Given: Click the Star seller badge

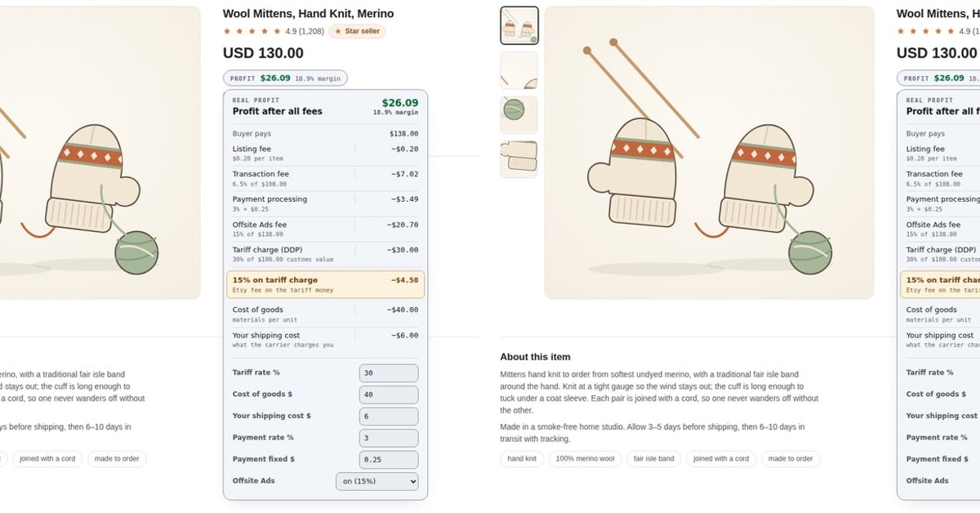Looking at the screenshot, I should tap(357, 31).
